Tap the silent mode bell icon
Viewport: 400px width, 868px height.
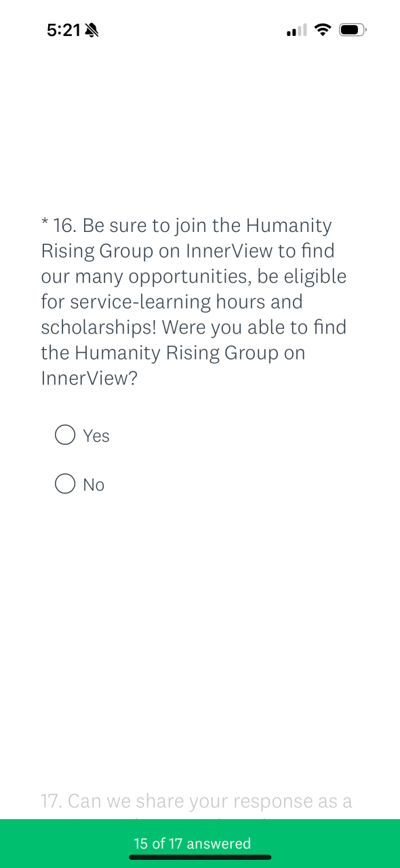92,30
